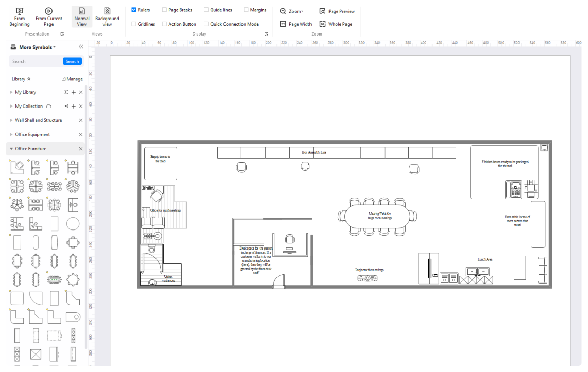The height and width of the screenshot is (372, 588).
Task: Switch to Normal View
Action: [82, 17]
